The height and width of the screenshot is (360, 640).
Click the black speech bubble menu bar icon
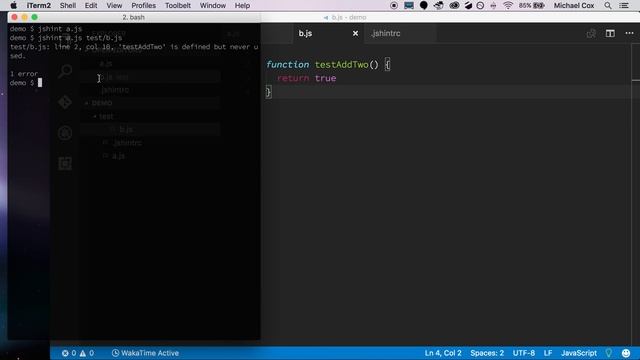pos(424,6)
